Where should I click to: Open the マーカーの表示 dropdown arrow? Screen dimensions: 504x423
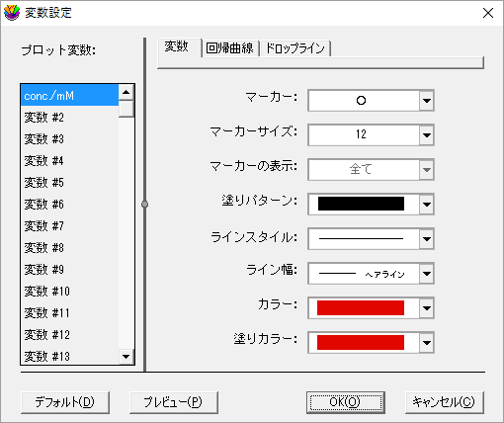pos(427,170)
